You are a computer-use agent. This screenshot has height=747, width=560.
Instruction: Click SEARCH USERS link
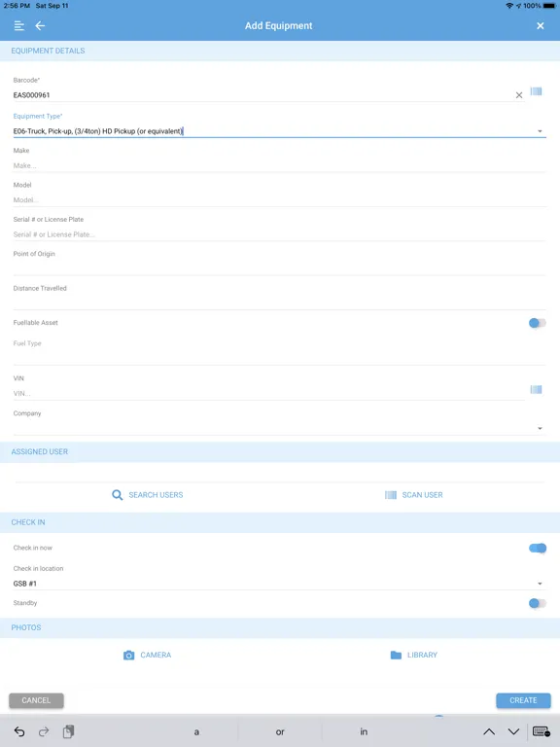(x=156, y=495)
